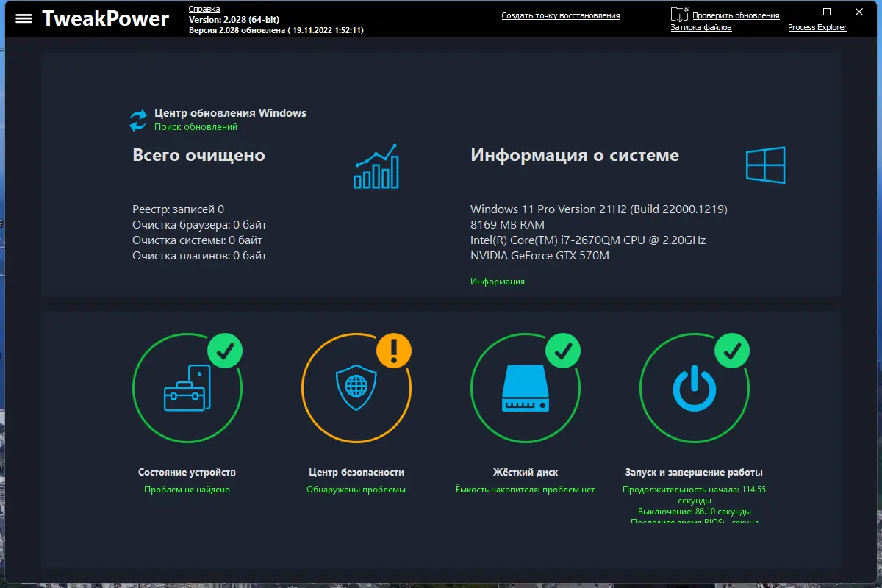Click the Состояние устройств label
Image resolution: width=882 pixels, height=588 pixels.
pyautogui.click(x=187, y=473)
